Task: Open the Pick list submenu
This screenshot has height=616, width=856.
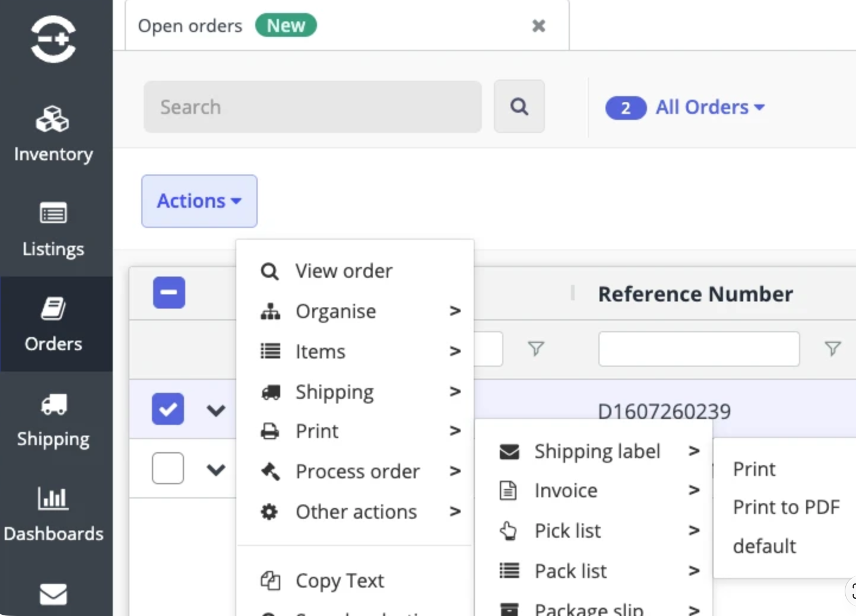Action: [594, 531]
